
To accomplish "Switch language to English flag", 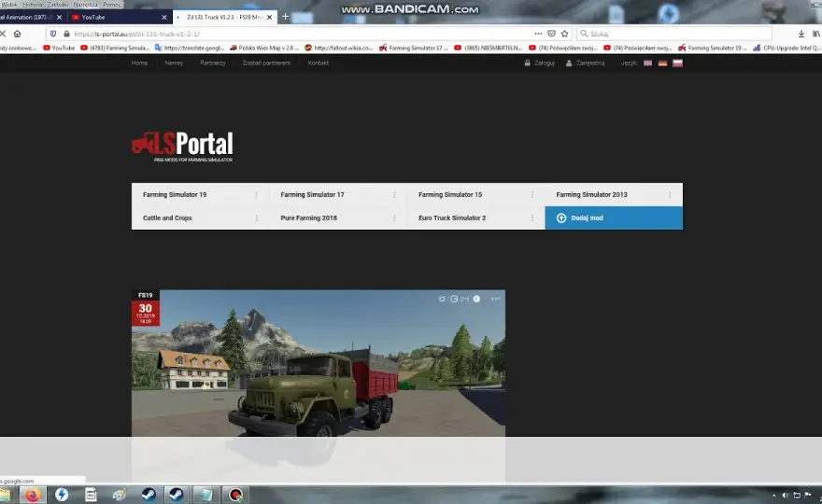I will [x=648, y=63].
